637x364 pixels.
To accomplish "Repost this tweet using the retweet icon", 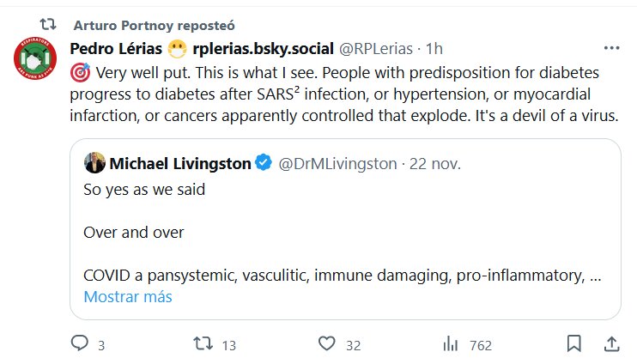I will point(203,344).
